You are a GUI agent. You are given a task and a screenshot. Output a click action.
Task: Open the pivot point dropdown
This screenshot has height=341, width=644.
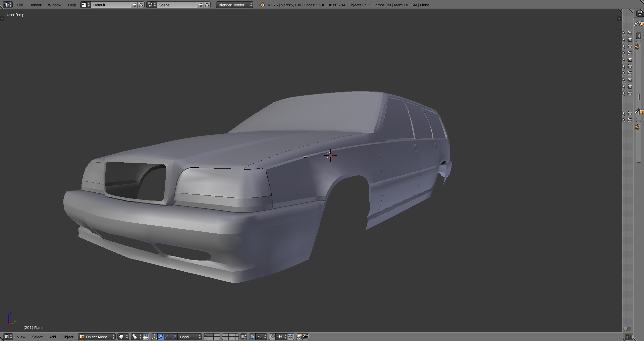point(136,337)
